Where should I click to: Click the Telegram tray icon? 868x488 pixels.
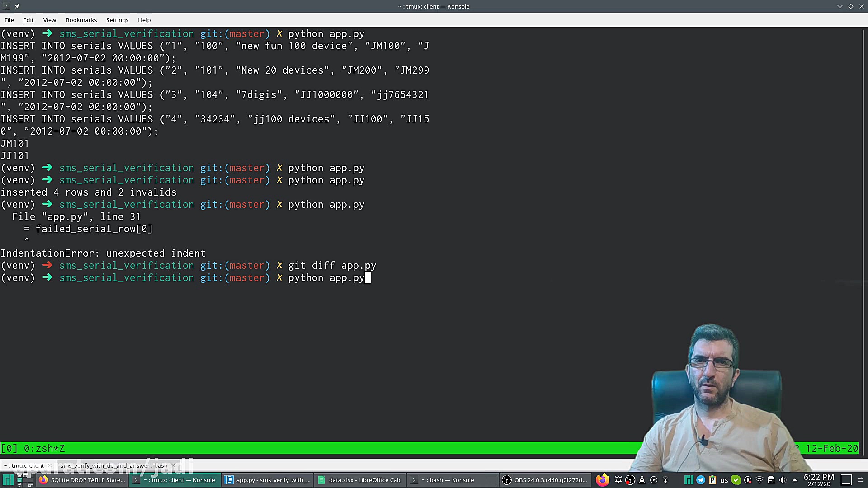[x=700, y=480]
